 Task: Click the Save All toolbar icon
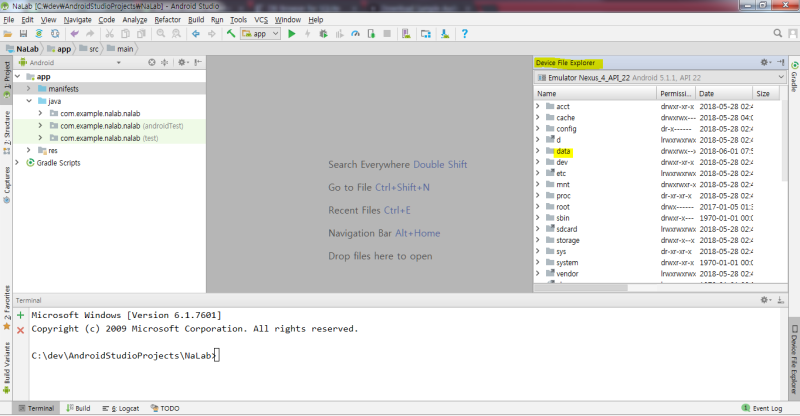point(23,34)
